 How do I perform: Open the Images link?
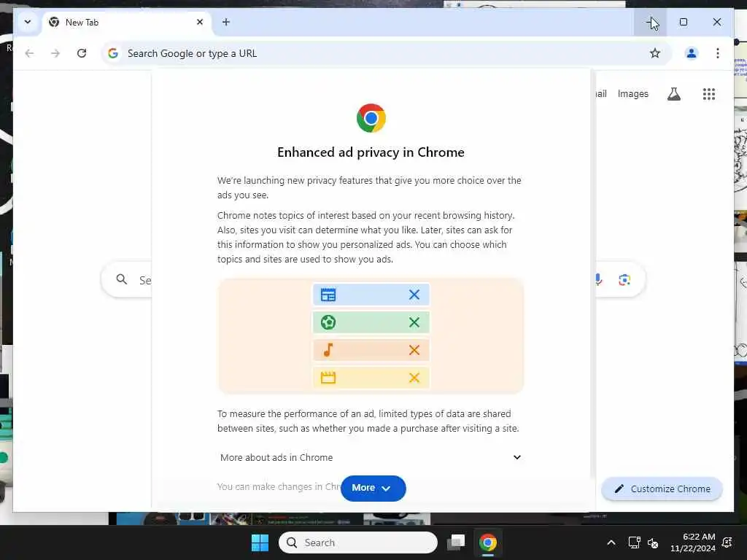pos(632,94)
